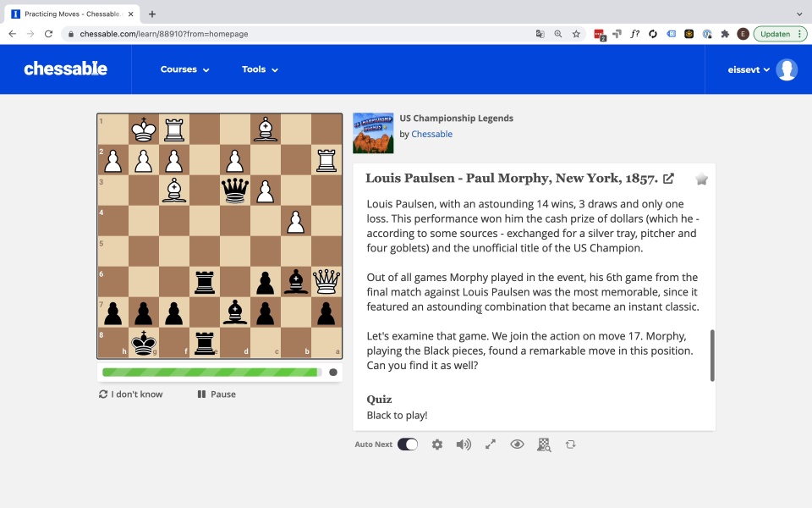Image resolution: width=812 pixels, height=508 pixels.
Task: Expand the board with fullscreen arrows icon
Action: pyautogui.click(x=491, y=444)
